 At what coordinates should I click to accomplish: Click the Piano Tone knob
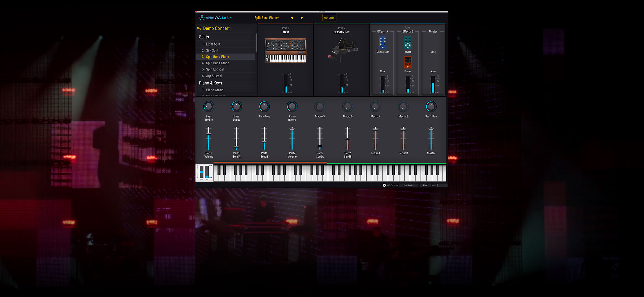[264, 107]
